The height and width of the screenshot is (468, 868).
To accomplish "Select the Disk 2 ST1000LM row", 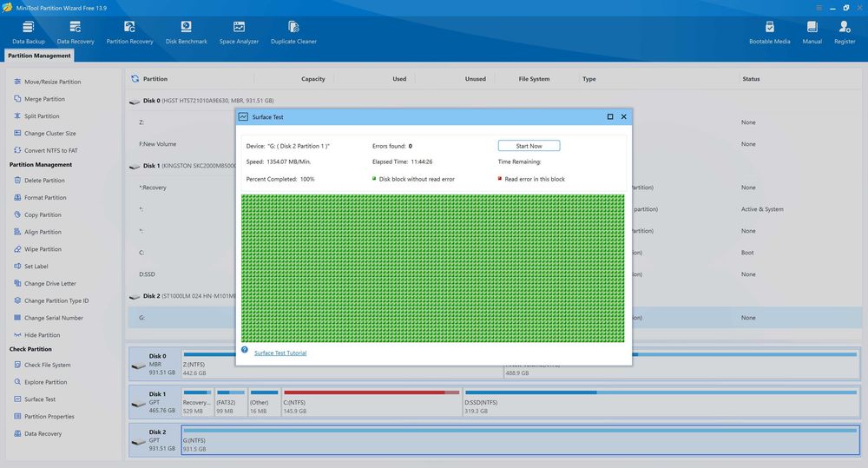I will click(x=182, y=296).
